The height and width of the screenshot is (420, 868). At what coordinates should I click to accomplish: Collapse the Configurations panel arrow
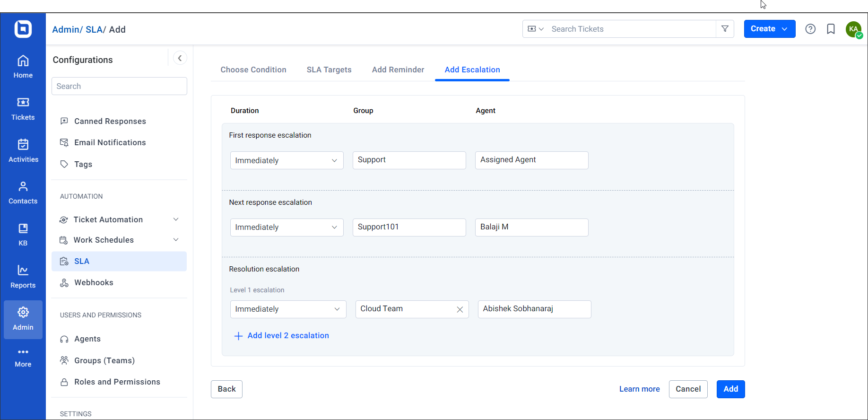(x=180, y=58)
